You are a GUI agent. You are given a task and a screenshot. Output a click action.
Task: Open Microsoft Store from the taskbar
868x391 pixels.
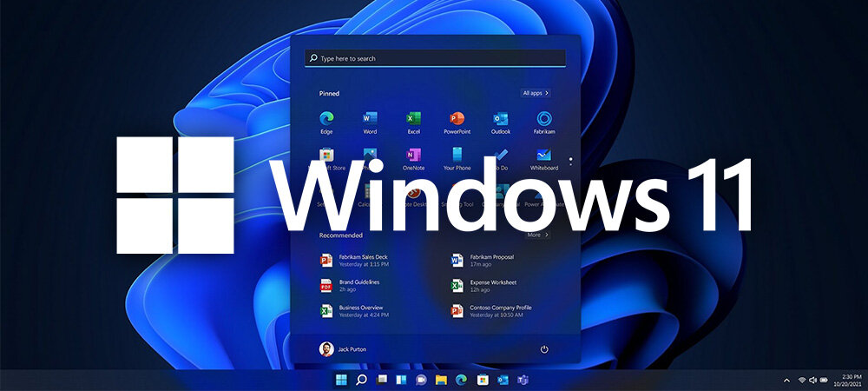pos(483,380)
